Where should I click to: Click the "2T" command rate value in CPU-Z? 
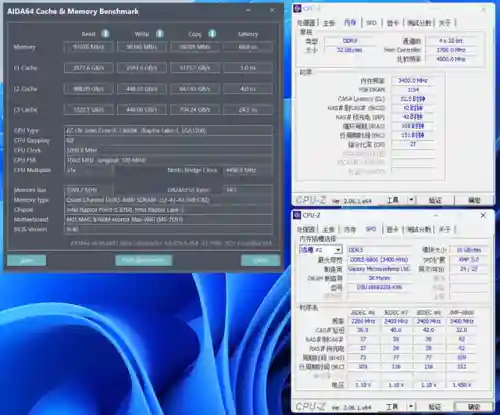413,144
